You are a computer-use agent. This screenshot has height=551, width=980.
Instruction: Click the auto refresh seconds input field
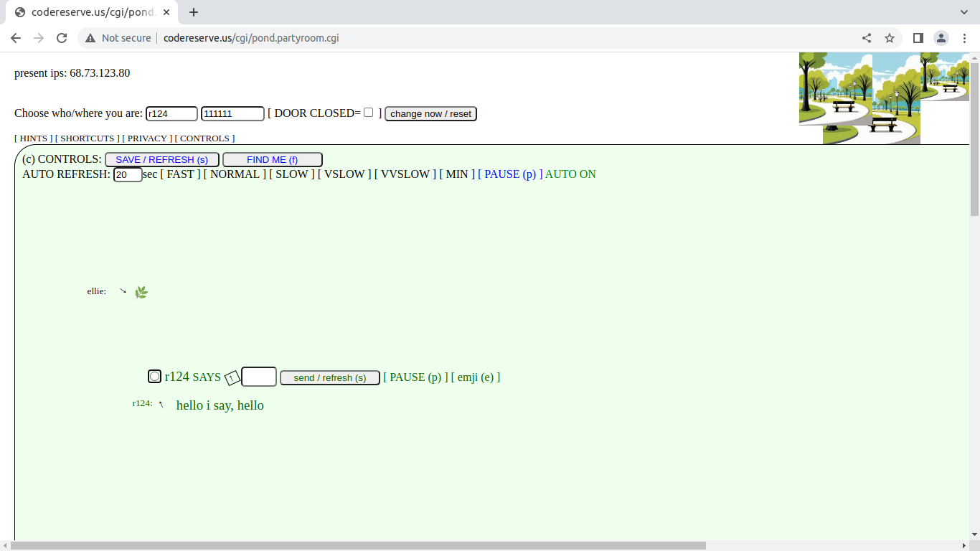[128, 175]
